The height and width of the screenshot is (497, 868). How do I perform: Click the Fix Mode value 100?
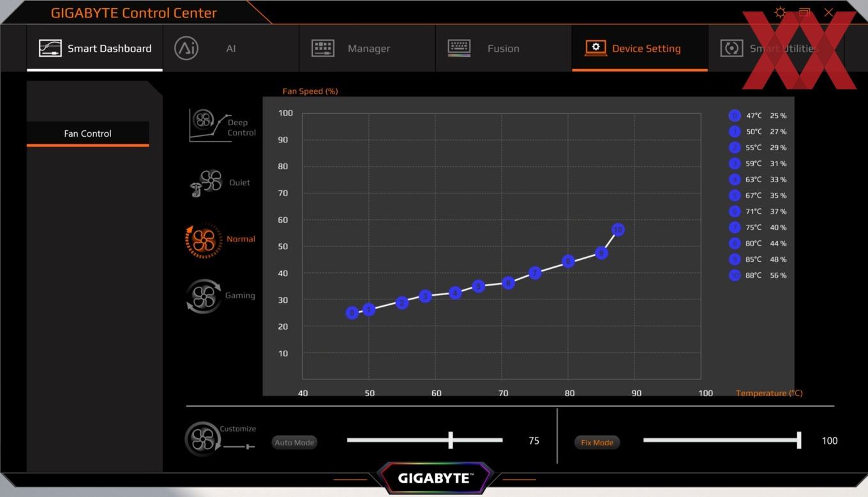[830, 441]
